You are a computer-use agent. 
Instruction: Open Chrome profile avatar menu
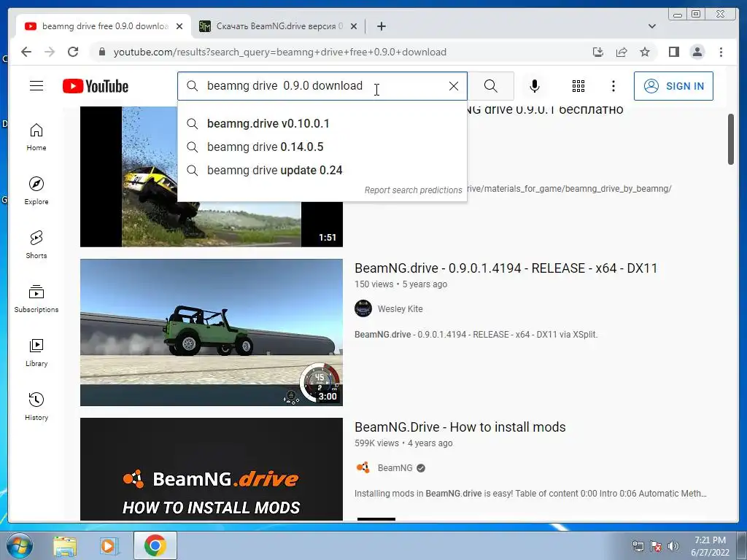(x=697, y=52)
